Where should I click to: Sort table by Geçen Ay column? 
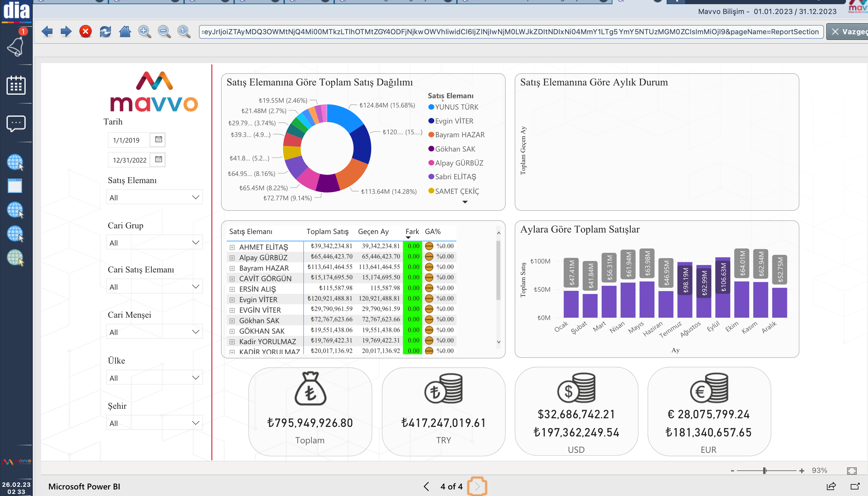coord(373,231)
